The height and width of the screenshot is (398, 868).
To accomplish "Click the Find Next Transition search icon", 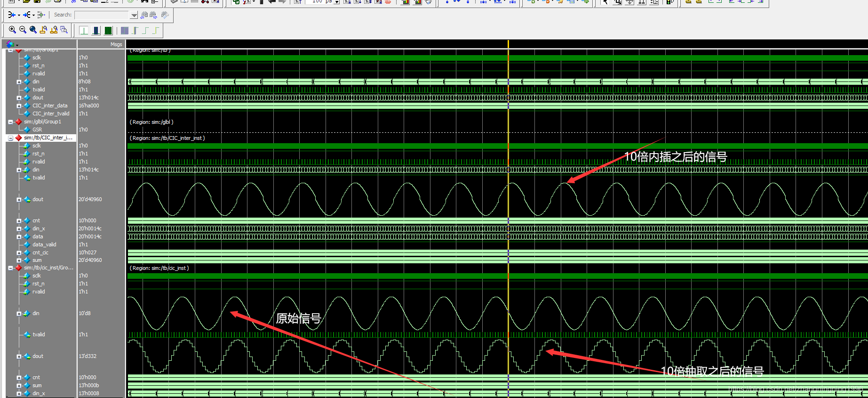I will coord(153,15).
